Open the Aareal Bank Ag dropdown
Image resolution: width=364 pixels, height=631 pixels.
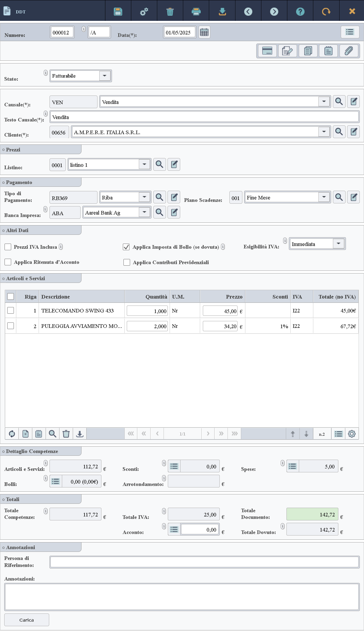145,212
